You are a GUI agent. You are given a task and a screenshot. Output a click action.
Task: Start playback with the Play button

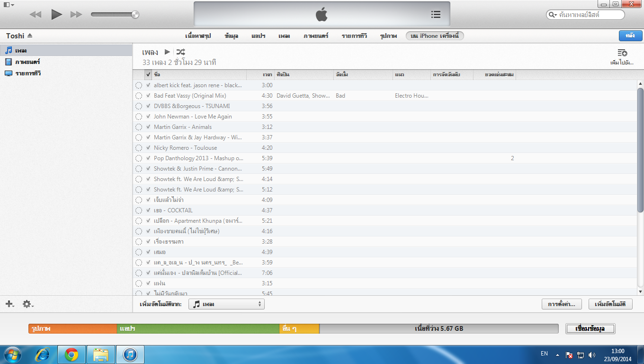tap(57, 14)
